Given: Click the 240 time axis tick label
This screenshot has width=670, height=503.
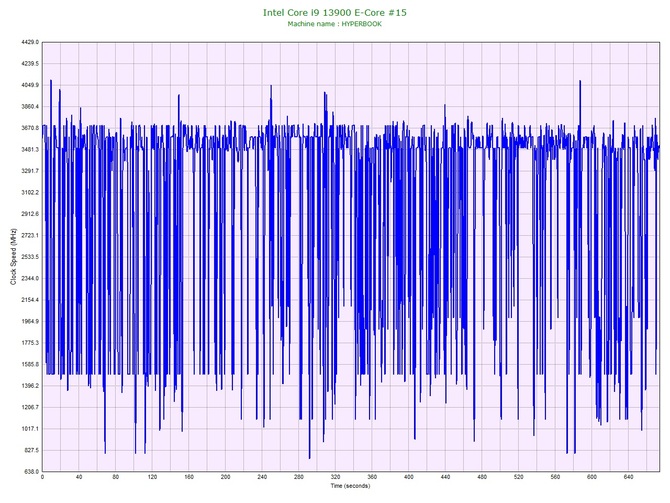Looking at the screenshot, I should [x=262, y=477].
